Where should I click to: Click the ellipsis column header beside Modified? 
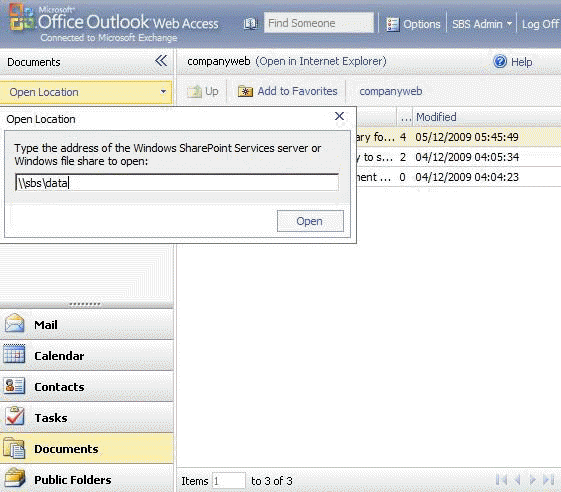click(x=405, y=117)
